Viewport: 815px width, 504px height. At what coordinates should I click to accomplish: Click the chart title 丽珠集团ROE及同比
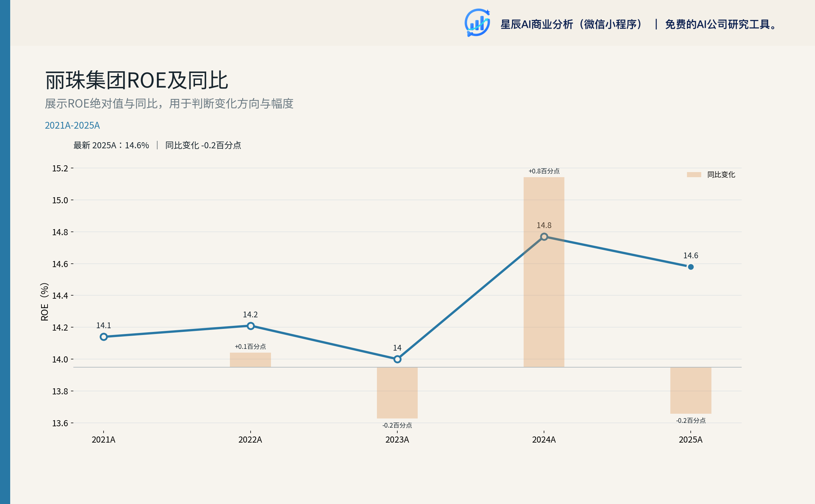(137, 80)
